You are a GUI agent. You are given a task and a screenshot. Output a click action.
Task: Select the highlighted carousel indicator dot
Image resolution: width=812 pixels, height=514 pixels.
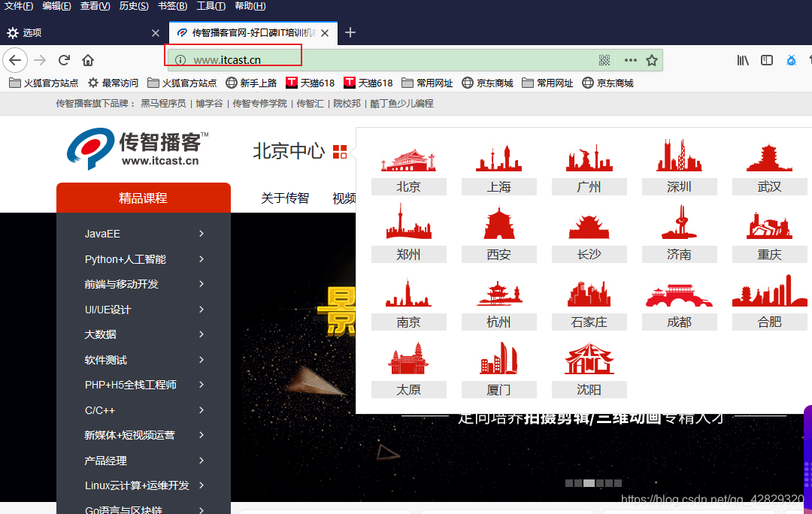click(x=589, y=483)
